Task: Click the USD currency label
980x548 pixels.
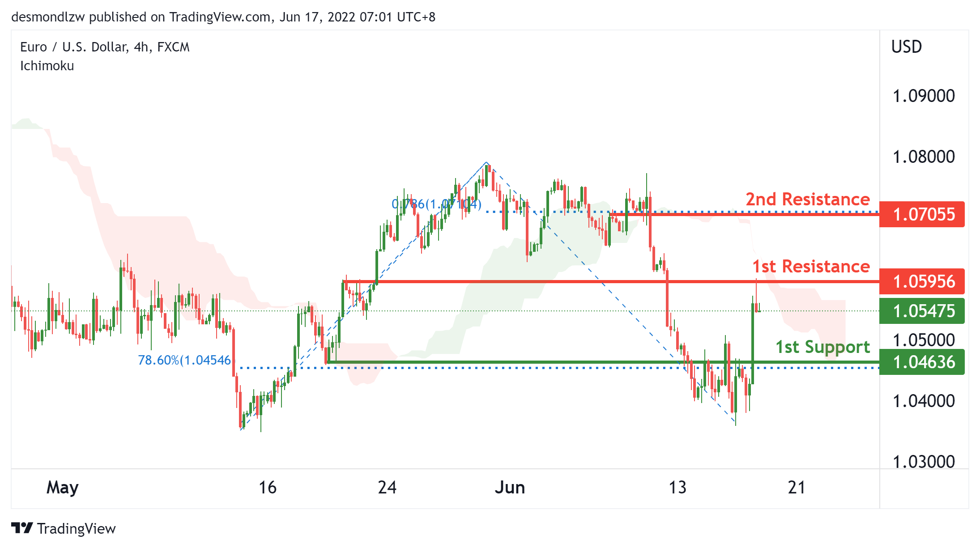Action: [906, 47]
